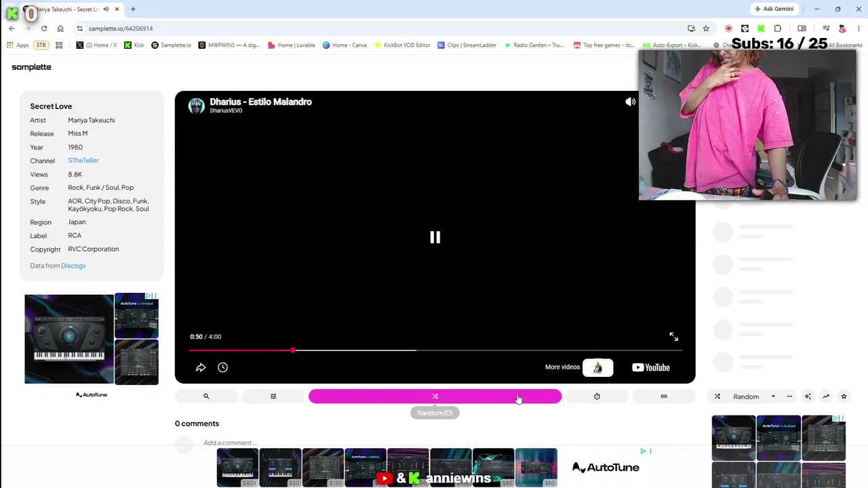Open the Dharius - Estilo Malandro title link
Screen dimensions: 868x488
pos(260,102)
